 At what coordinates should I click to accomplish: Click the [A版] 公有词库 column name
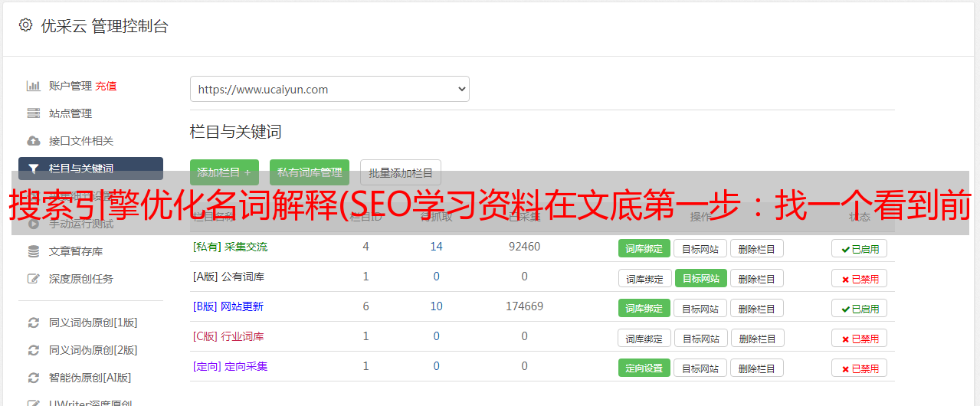(228, 277)
